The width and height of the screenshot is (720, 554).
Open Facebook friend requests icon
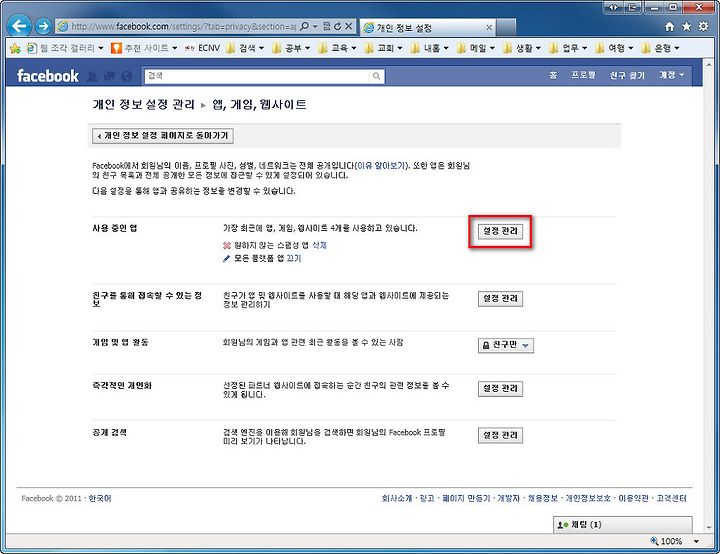coord(92,76)
